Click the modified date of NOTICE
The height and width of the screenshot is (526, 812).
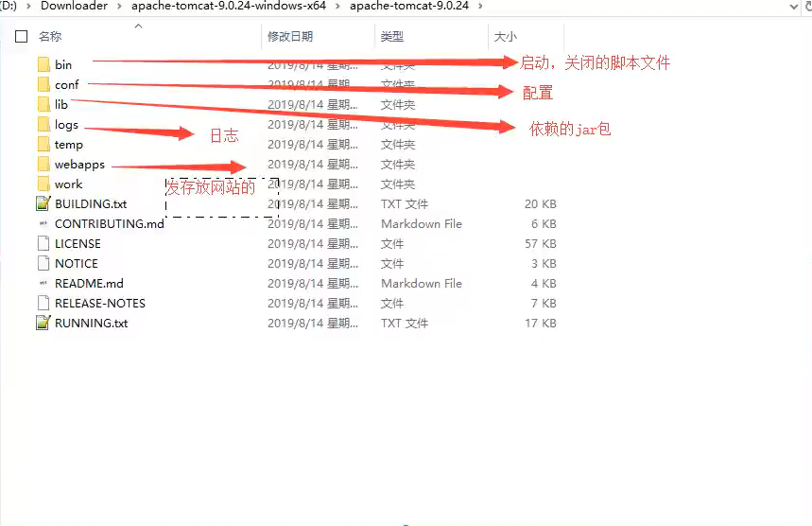tap(313, 263)
